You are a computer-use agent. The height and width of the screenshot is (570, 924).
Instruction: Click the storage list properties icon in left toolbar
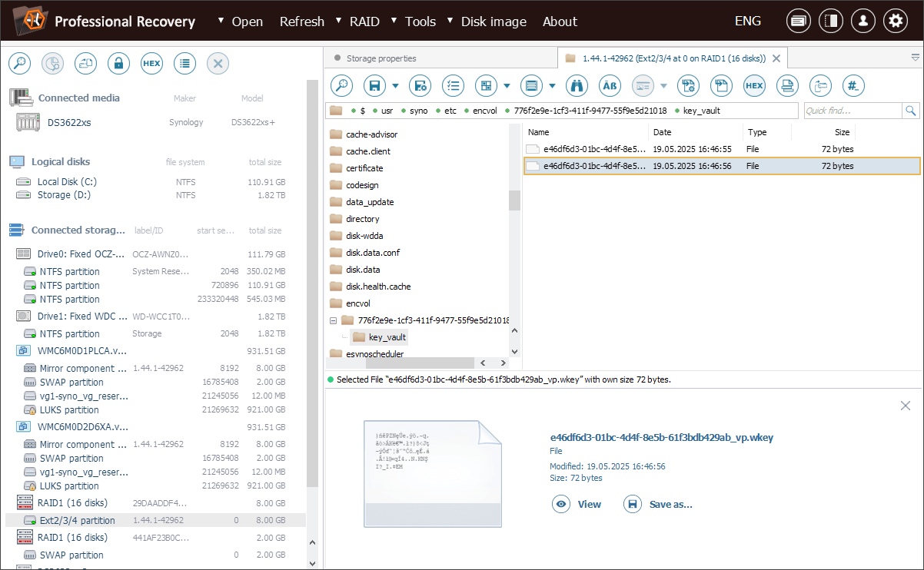[184, 64]
